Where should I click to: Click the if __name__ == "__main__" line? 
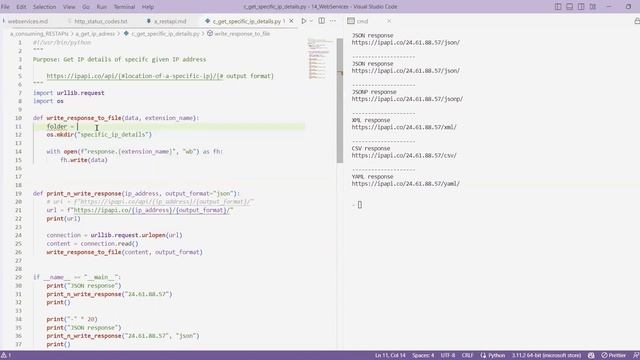point(77,278)
